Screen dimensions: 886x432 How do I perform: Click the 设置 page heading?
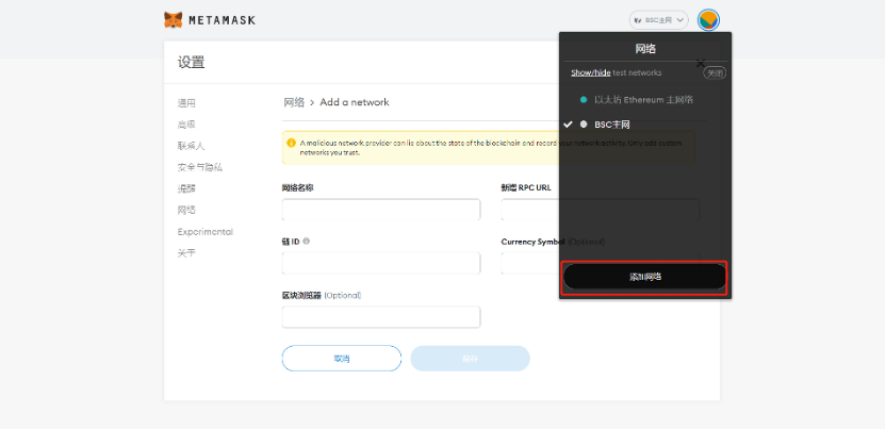(192, 62)
